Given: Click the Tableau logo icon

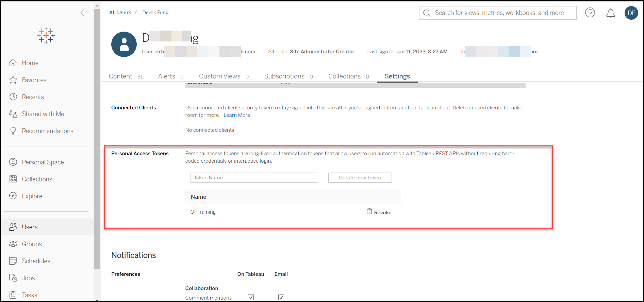Looking at the screenshot, I should (46, 36).
